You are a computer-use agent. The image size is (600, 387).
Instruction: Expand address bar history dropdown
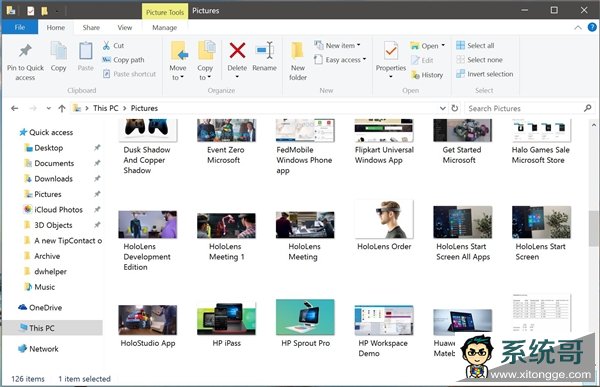pyautogui.click(x=442, y=108)
